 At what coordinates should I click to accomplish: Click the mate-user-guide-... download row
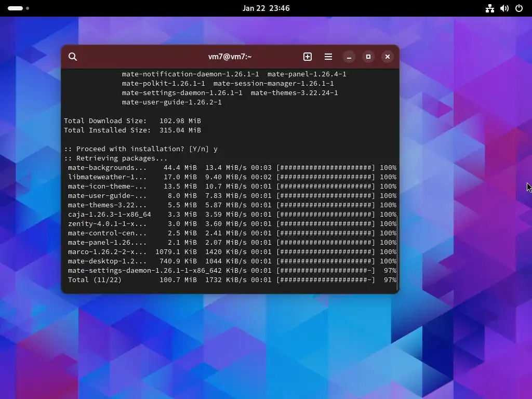232,196
